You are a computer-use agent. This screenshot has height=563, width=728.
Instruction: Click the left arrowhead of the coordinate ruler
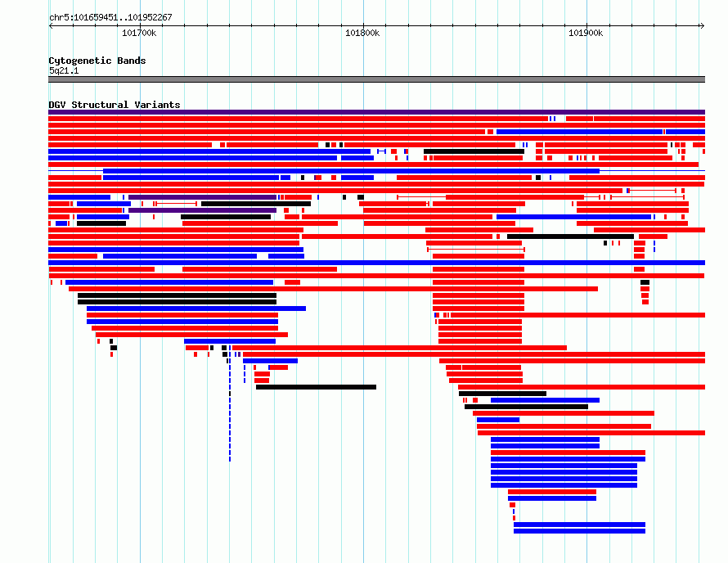[x=51, y=26]
